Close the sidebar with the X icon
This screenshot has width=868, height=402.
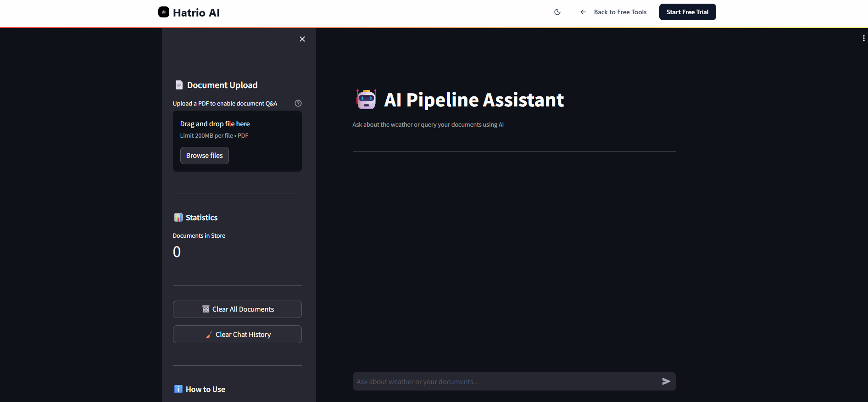click(302, 39)
